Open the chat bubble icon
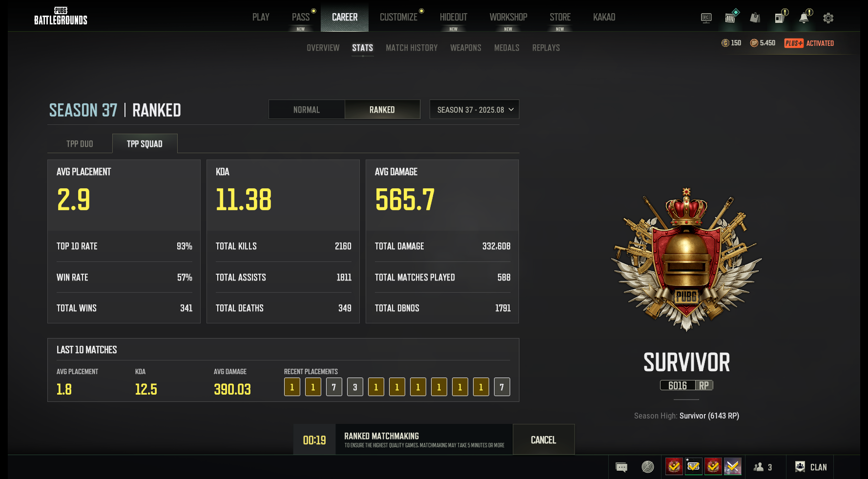Screen dimensions: 868x479 (x=621, y=467)
